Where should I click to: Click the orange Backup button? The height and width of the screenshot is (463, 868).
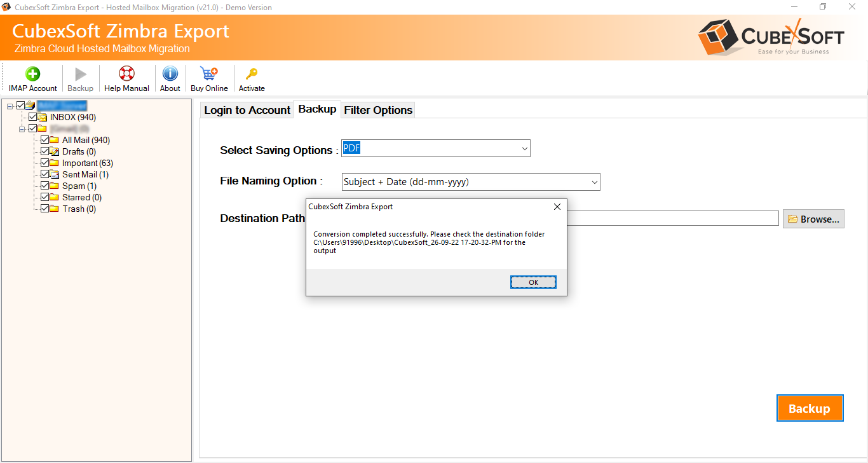coord(810,408)
